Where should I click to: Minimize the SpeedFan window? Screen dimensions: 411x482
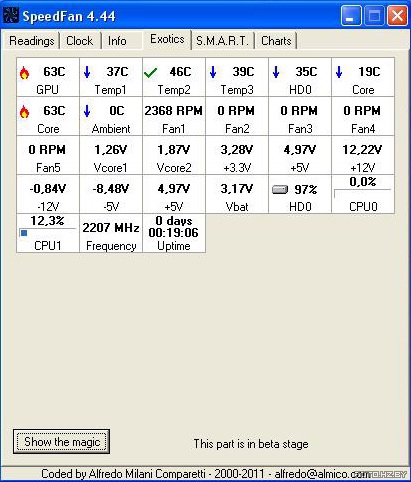click(x=351, y=16)
